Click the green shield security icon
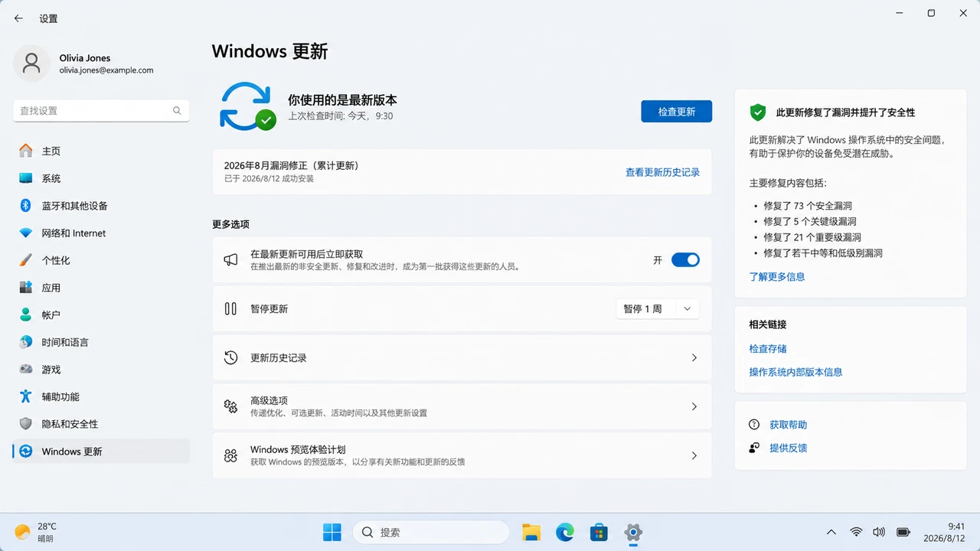This screenshot has height=551, width=980. (758, 112)
